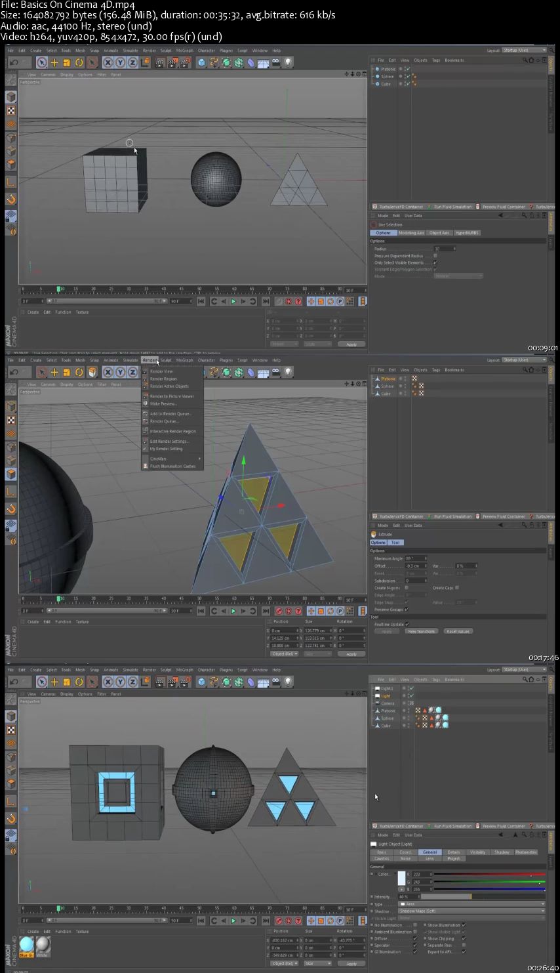560x973 pixels.
Task: Toggle Show Clipping checkbox
Action: [x=464, y=938]
